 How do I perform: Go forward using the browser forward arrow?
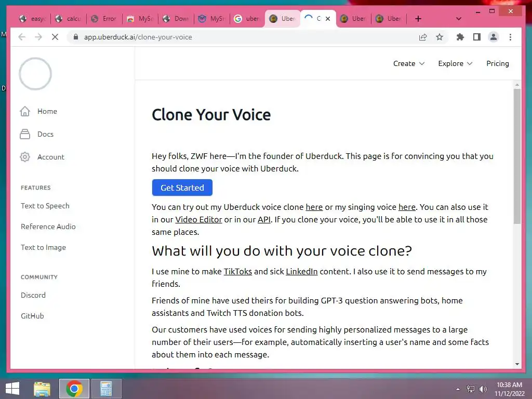tap(38, 37)
